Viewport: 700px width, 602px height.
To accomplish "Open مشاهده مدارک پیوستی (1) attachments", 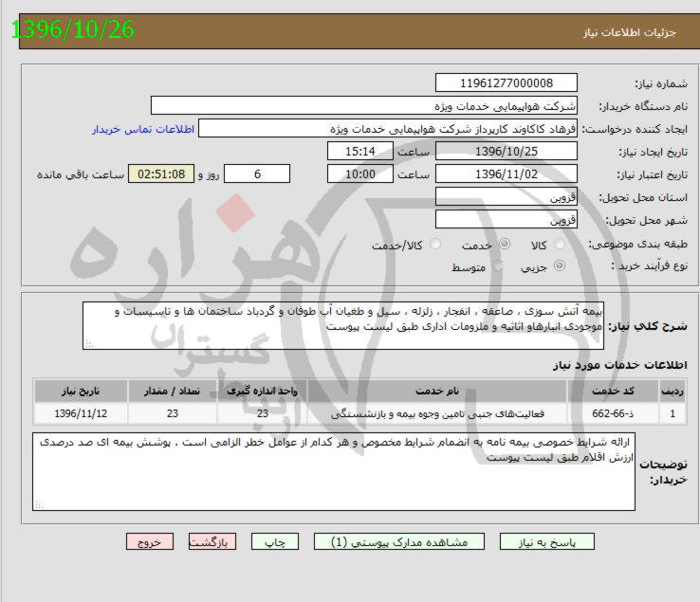I will click(x=399, y=541).
